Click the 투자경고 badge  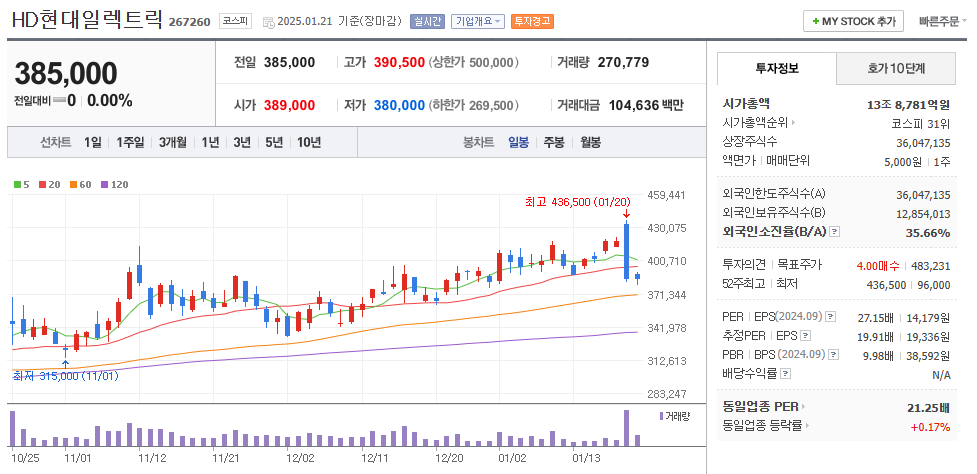[532, 21]
